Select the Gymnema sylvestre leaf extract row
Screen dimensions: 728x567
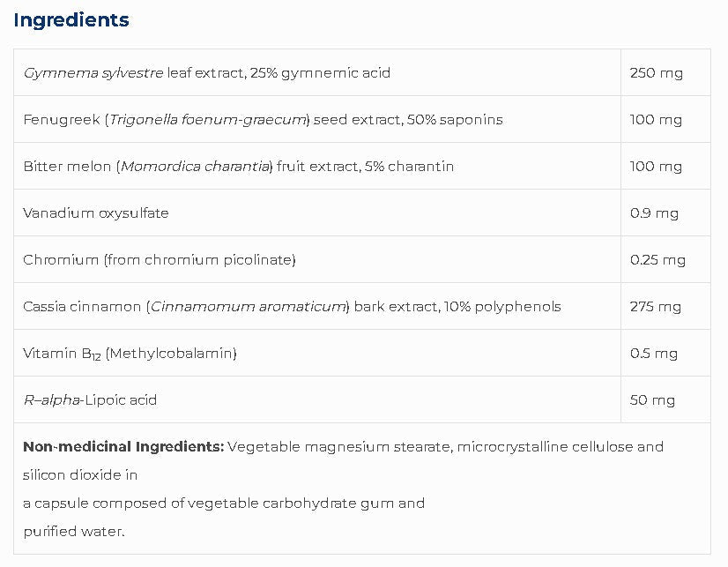click(x=206, y=72)
